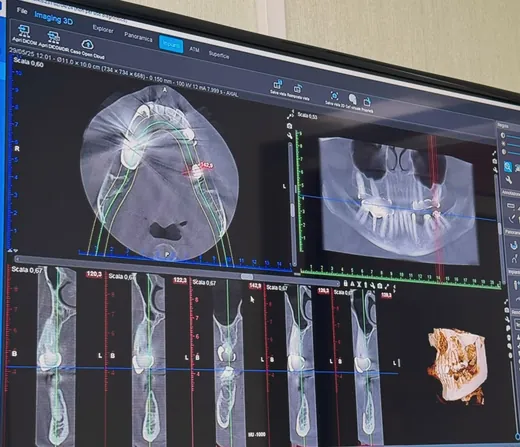Click the first cross-section slice labeled 120,3
Image resolution: width=520 pixels, height=447 pixels.
[x=56, y=357]
